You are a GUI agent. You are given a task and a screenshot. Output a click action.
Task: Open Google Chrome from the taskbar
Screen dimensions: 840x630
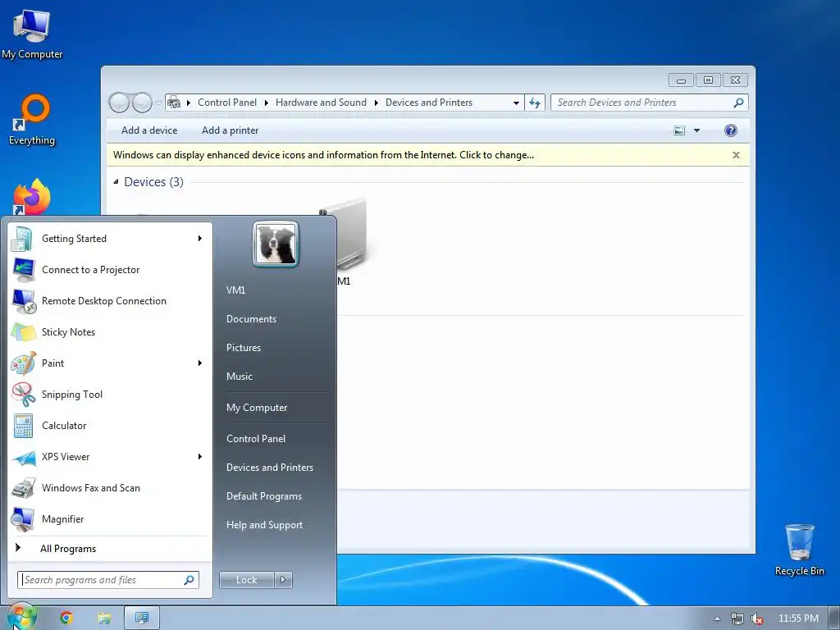(x=66, y=618)
